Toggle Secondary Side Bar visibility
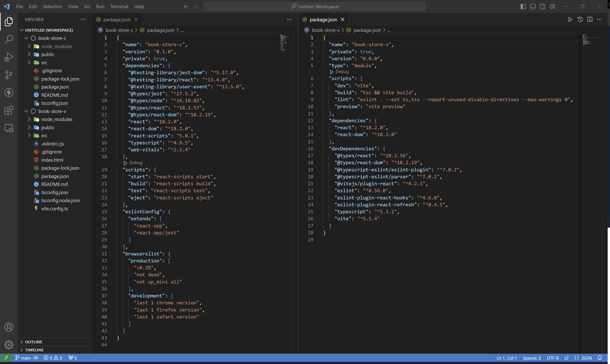 542,7
